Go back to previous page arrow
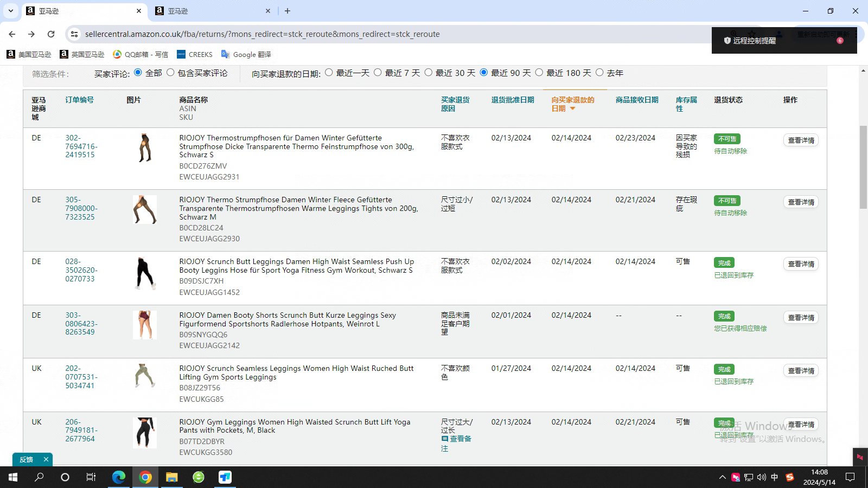Viewport: 868px width, 488px height. [12, 34]
